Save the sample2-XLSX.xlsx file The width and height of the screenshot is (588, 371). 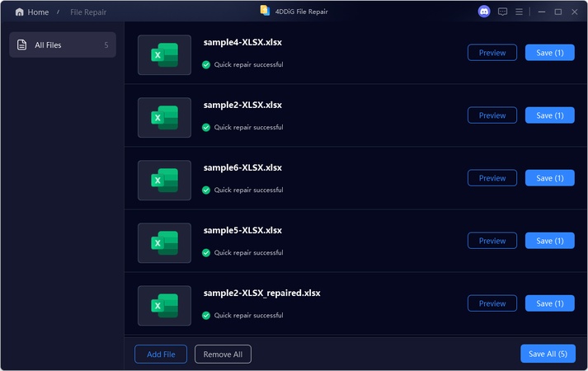click(550, 115)
